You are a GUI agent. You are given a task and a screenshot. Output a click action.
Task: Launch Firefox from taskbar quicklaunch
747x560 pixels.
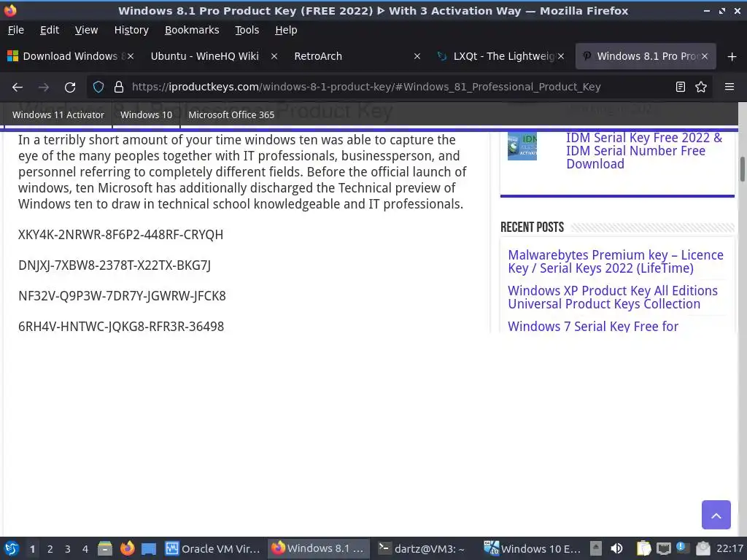(x=127, y=548)
